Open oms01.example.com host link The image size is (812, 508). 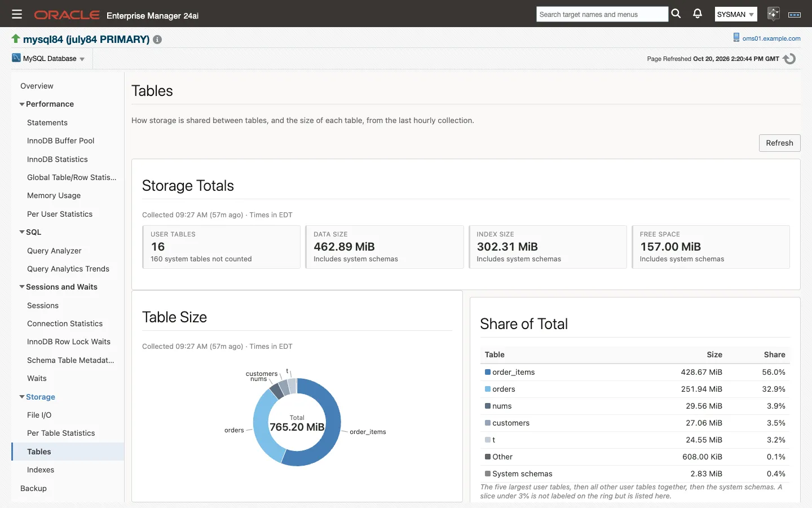(x=771, y=38)
